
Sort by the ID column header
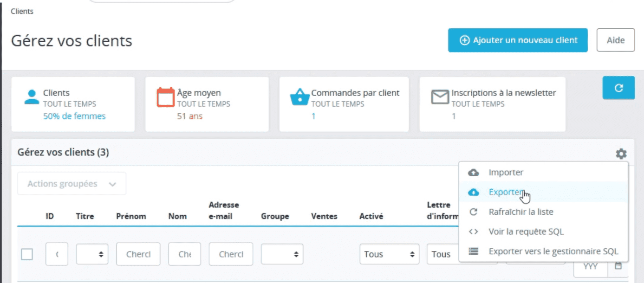pos(50,216)
